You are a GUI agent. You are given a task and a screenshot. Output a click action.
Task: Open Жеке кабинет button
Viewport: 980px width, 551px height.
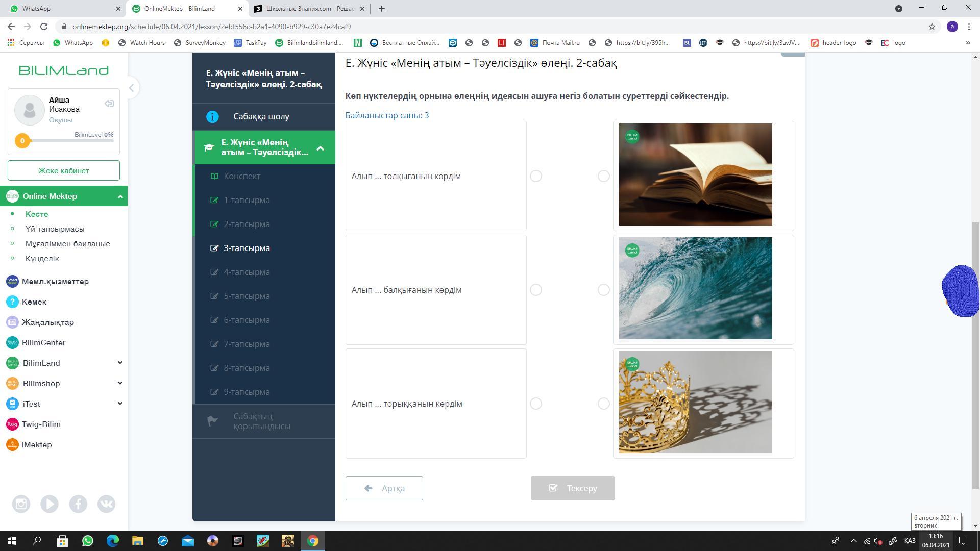[64, 170]
